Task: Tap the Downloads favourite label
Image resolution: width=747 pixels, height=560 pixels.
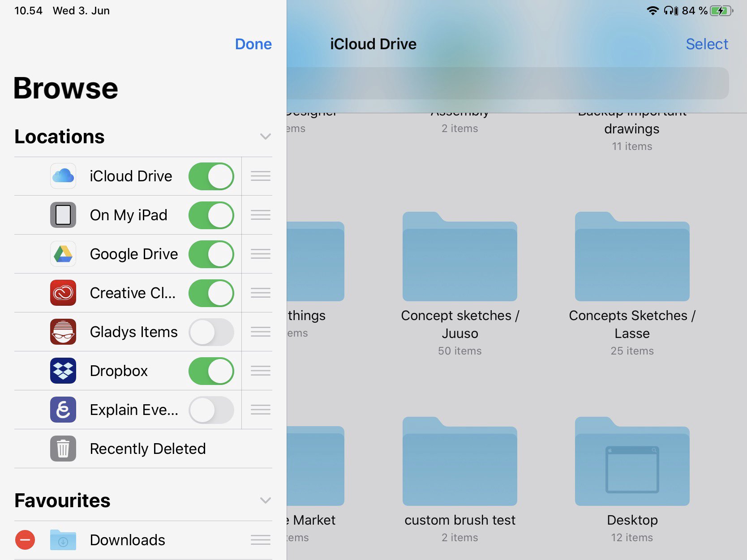Action: point(128,540)
